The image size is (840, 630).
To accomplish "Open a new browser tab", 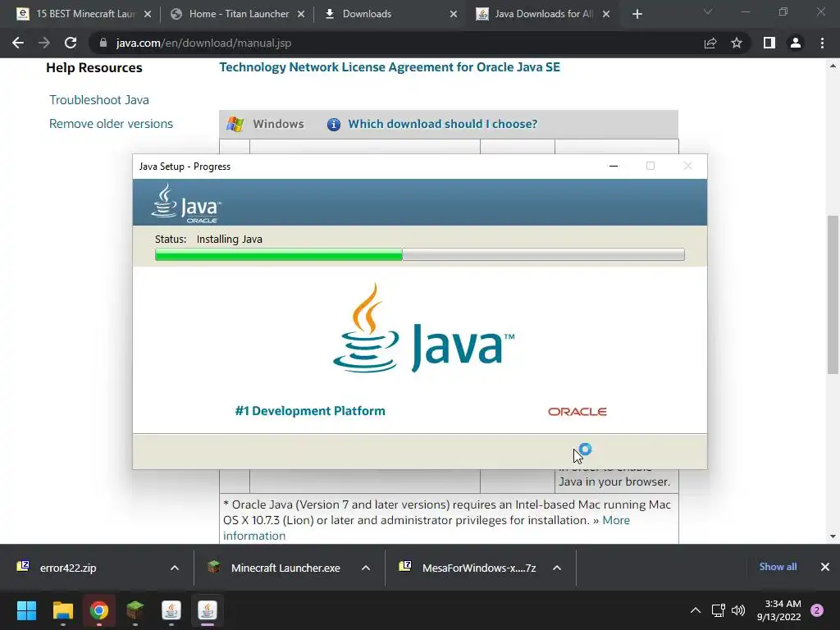I will (x=637, y=14).
